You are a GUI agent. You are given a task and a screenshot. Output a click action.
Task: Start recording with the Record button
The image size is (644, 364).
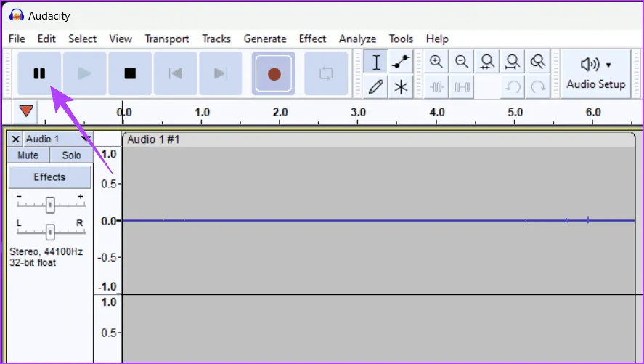pos(274,73)
